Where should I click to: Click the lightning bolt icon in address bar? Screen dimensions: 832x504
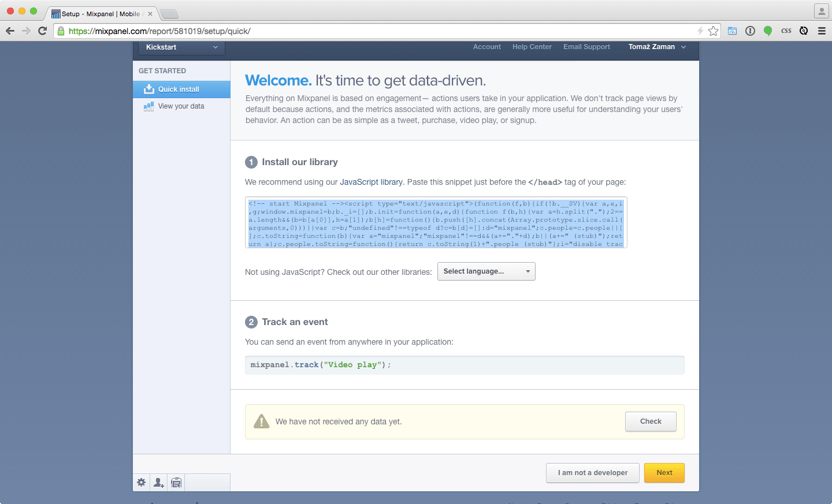(700, 31)
